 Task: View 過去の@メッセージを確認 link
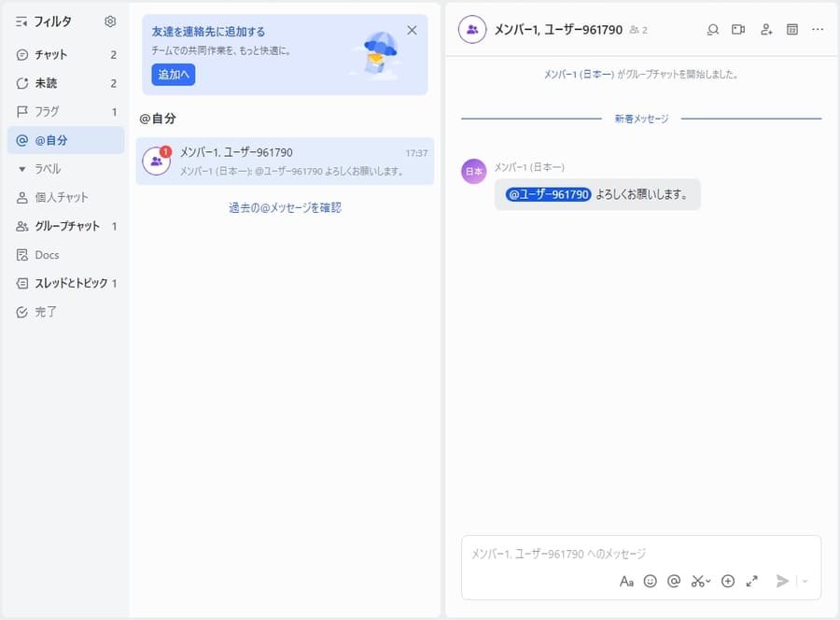tap(284, 206)
